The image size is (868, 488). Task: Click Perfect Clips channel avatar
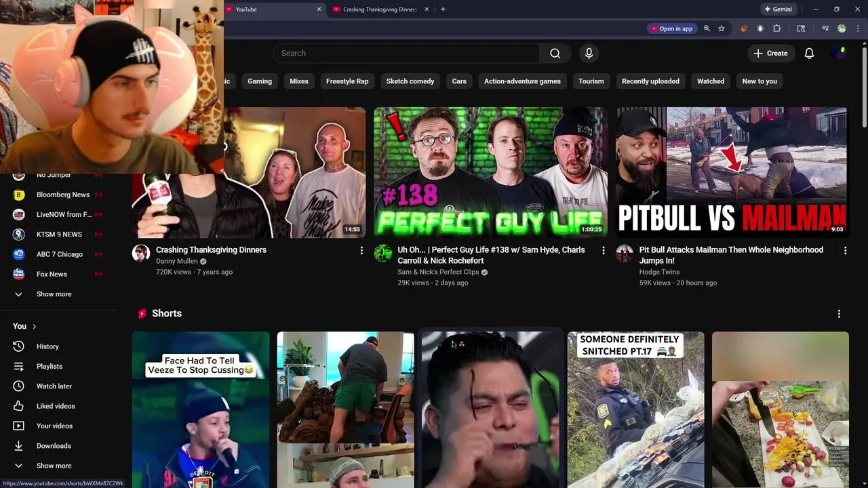(x=383, y=253)
